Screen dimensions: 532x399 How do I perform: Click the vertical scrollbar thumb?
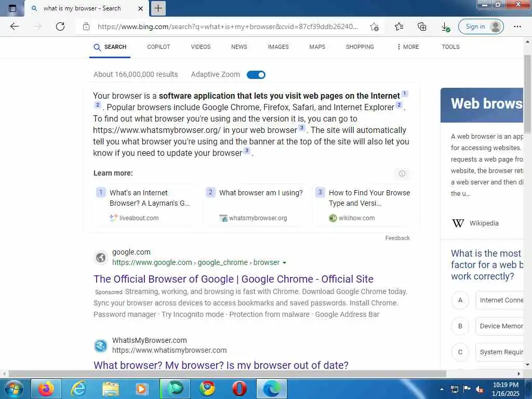tap(527, 95)
